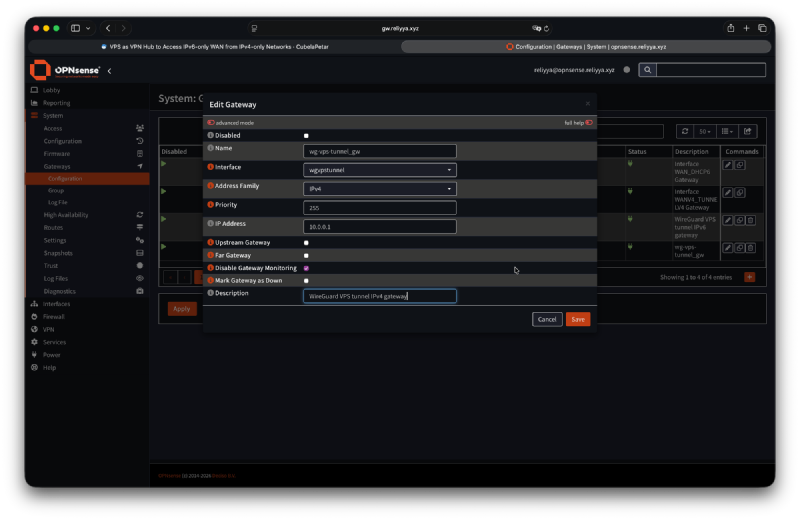800x520 pixels.
Task: Open the Safari sidebar chevron dropdown
Action: (x=88, y=29)
